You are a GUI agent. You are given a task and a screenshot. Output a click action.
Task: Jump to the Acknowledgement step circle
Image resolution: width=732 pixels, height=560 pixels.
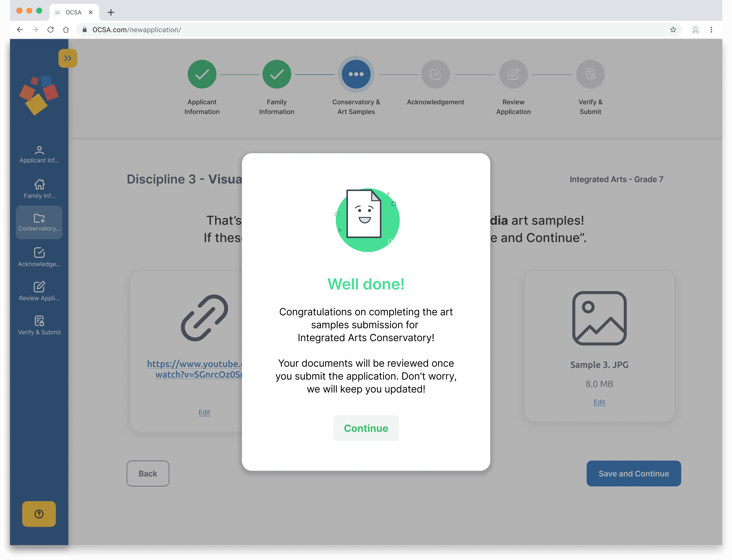coord(436,74)
